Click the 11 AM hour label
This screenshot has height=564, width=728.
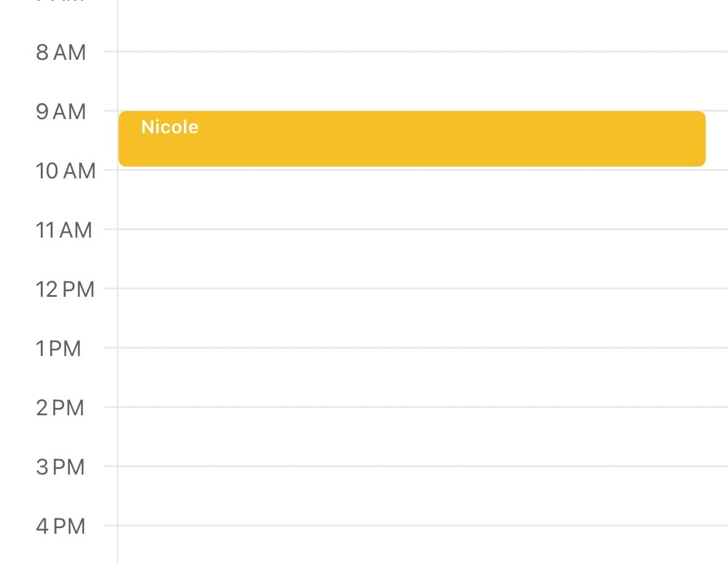point(64,230)
